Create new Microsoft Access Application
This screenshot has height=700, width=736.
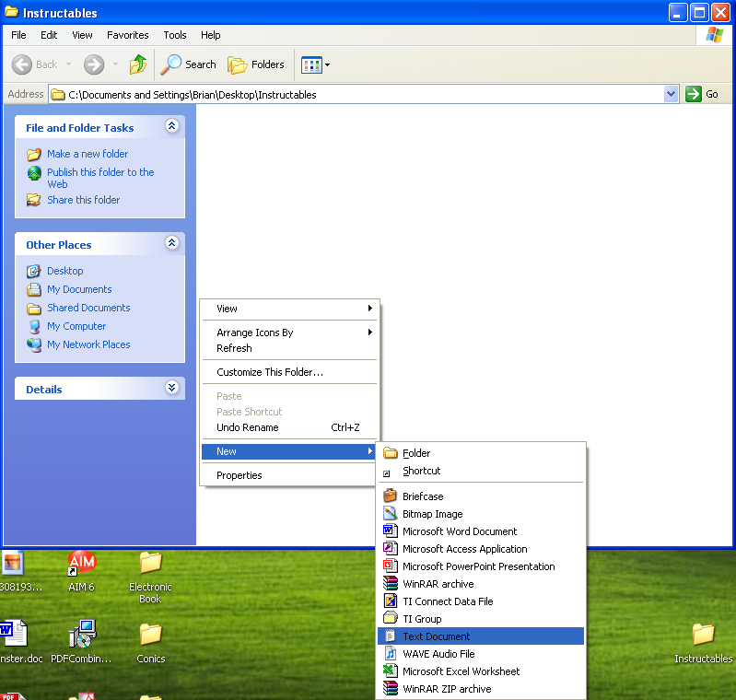(x=481, y=549)
